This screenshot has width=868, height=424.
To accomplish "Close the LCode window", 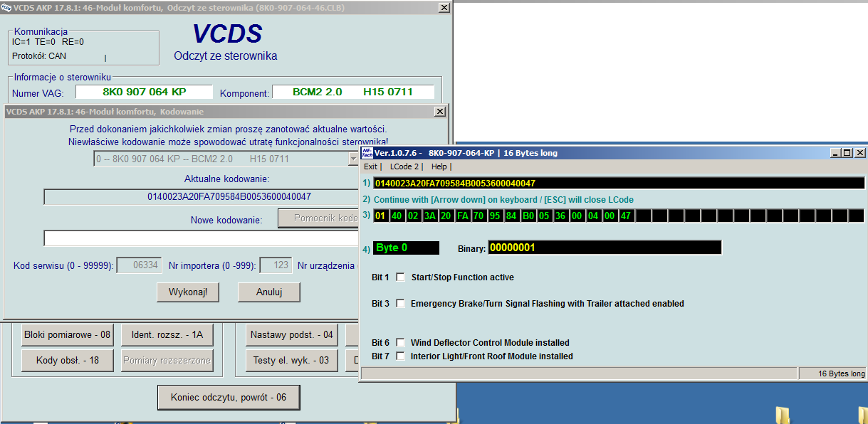I will pos(860,153).
